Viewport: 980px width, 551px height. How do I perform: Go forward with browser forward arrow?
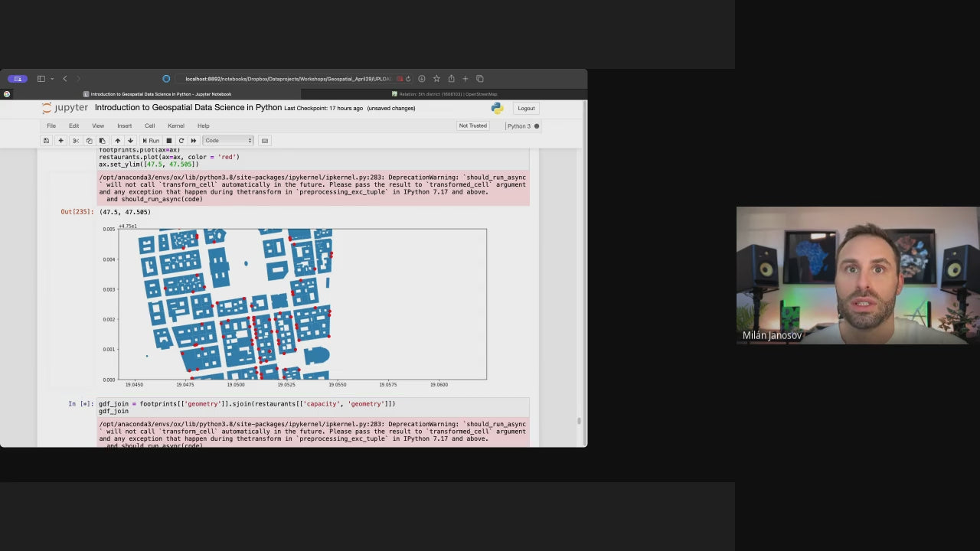tap(78, 79)
